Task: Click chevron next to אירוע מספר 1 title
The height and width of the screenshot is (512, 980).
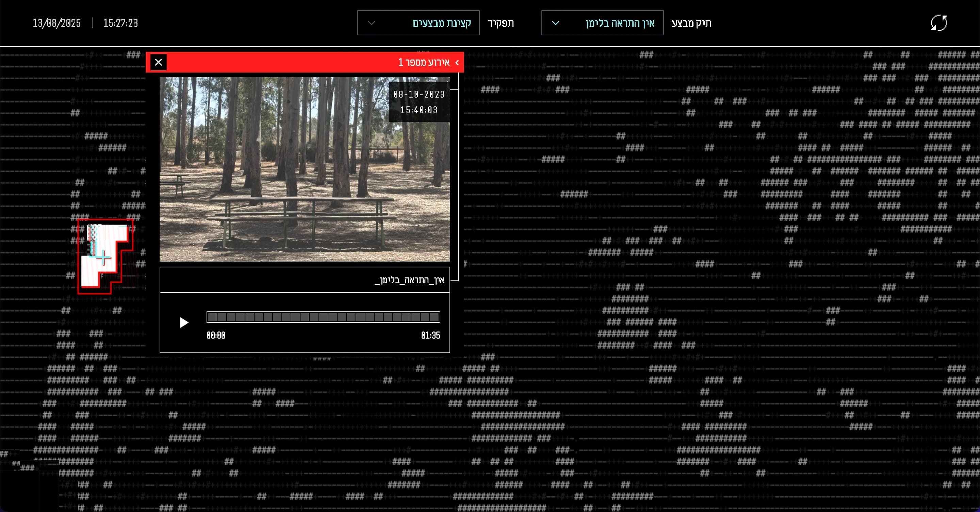Action: pos(457,63)
